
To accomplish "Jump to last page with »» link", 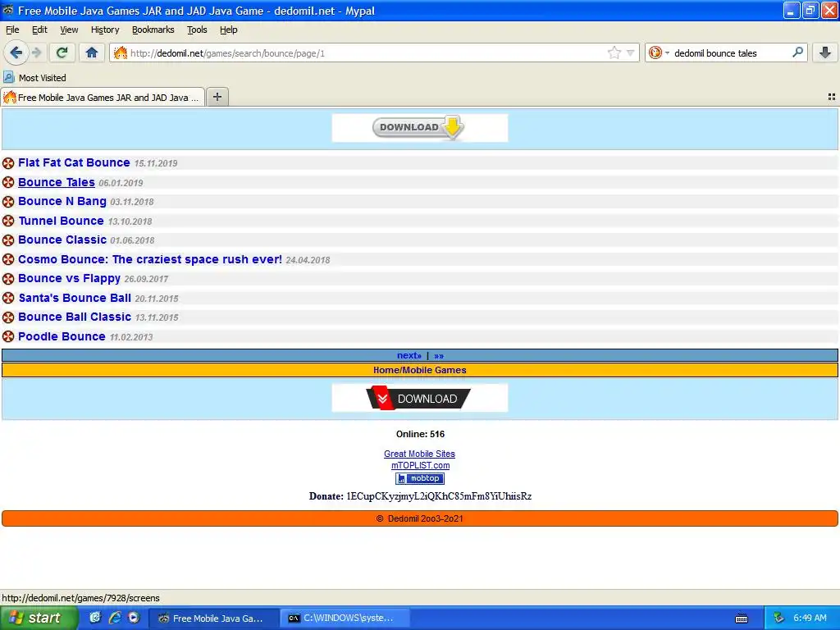I will click(439, 355).
